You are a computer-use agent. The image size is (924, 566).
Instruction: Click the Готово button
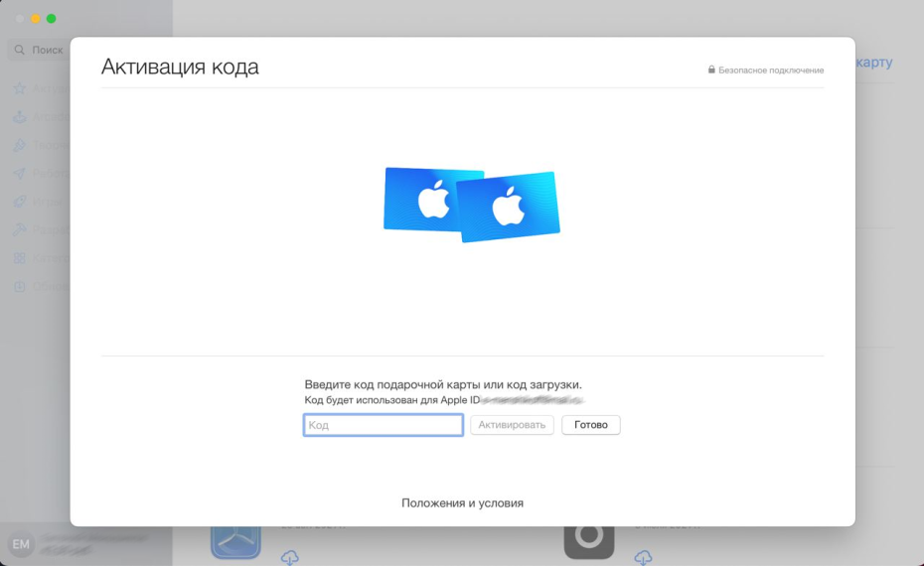click(590, 425)
